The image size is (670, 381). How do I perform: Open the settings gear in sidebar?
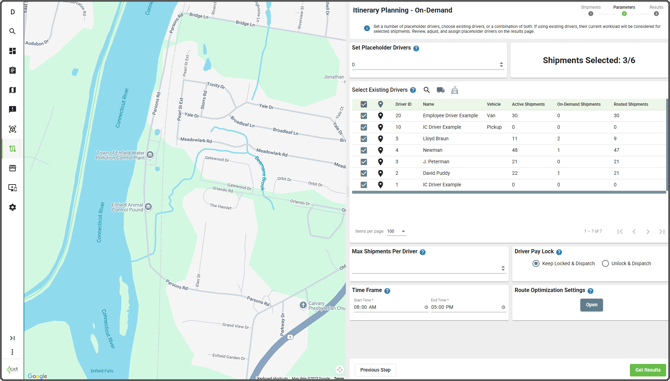click(12, 207)
